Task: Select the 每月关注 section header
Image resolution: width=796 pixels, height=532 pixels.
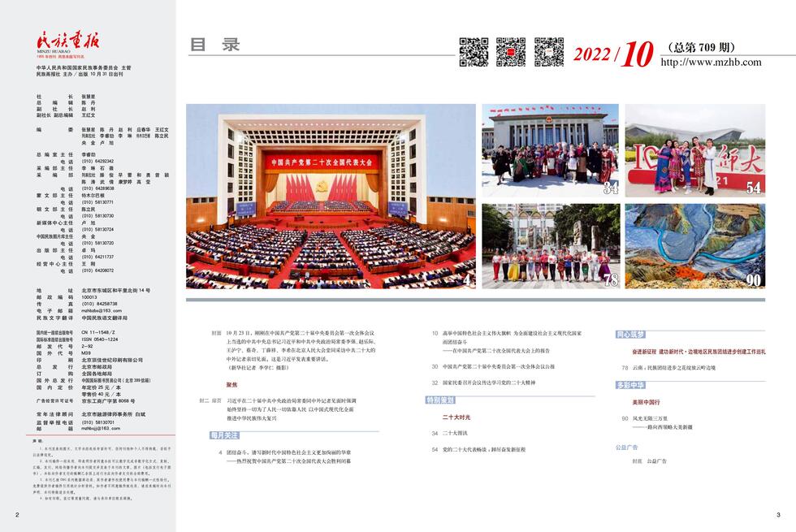Action: coord(224,435)
